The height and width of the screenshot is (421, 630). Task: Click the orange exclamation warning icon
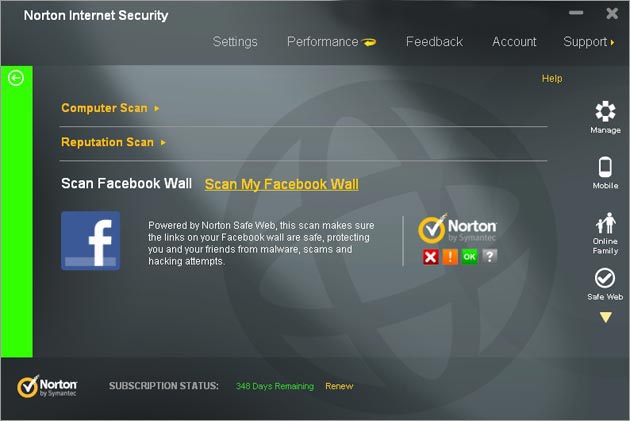click(x=450, y=257)
